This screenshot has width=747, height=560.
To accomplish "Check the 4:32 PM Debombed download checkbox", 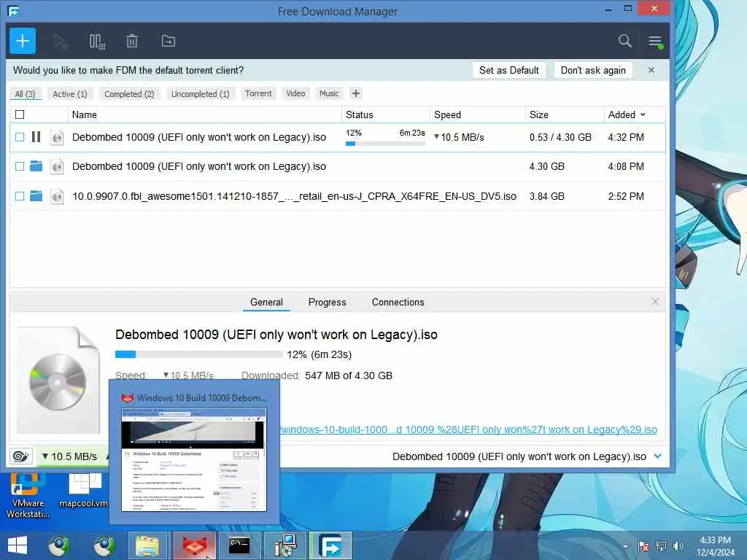I will (x=20, y=137).
